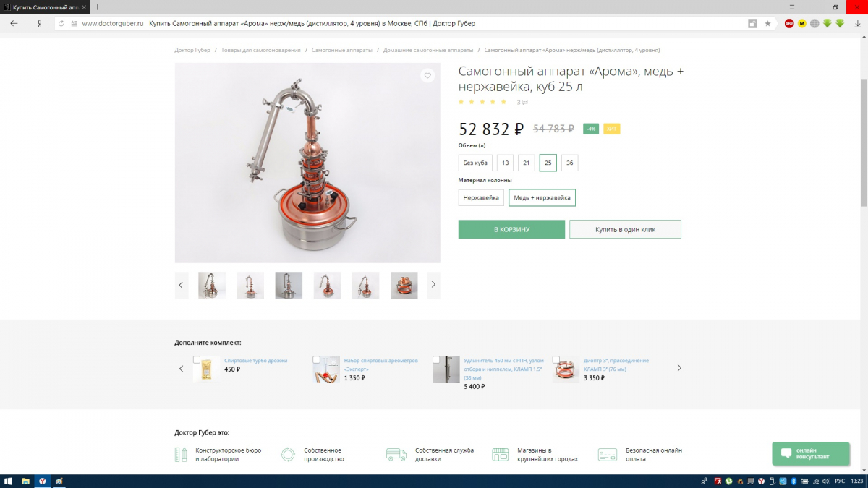The height and width of the screenshot is (488, 868).
Task: Bookmark the page with star icon
Action: pyautogui.click(x=767, y=23)
